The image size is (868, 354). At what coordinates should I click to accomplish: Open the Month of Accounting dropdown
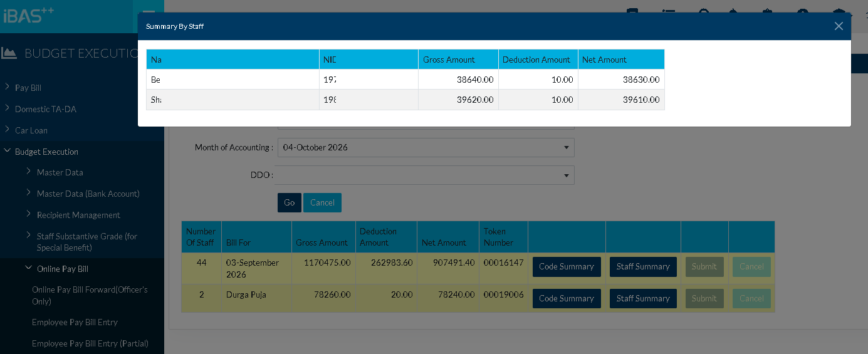coord(426,147)
